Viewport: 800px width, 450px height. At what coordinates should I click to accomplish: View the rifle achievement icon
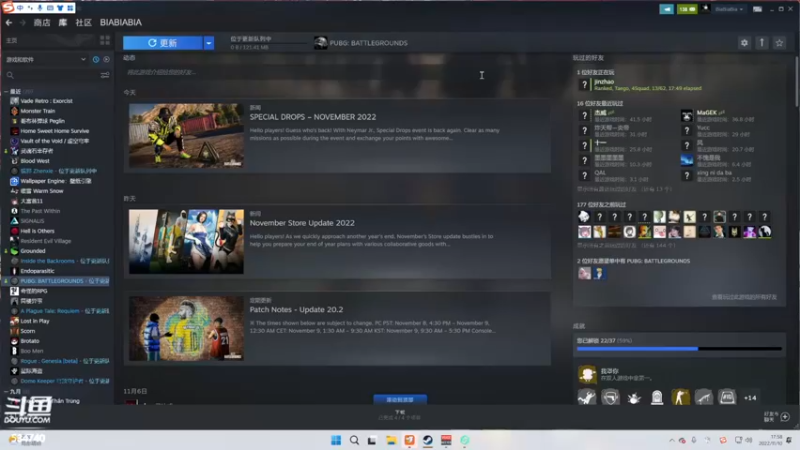[x=704, y=397]
